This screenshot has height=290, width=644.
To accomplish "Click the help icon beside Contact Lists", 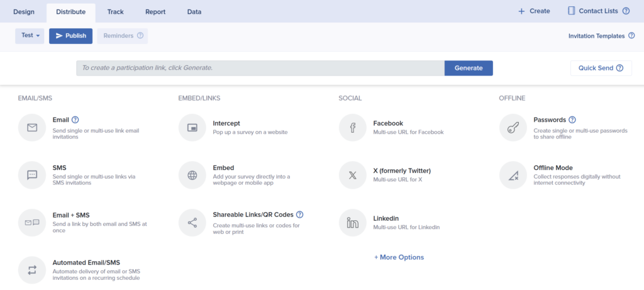I will [x=626, y=11].
